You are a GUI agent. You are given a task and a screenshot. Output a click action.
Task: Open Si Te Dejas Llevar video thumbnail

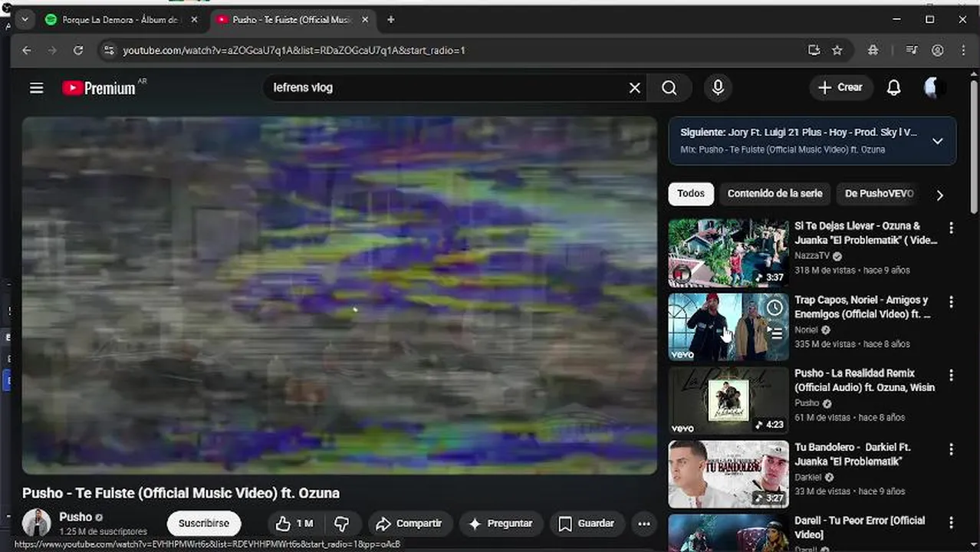coord(728,253)
